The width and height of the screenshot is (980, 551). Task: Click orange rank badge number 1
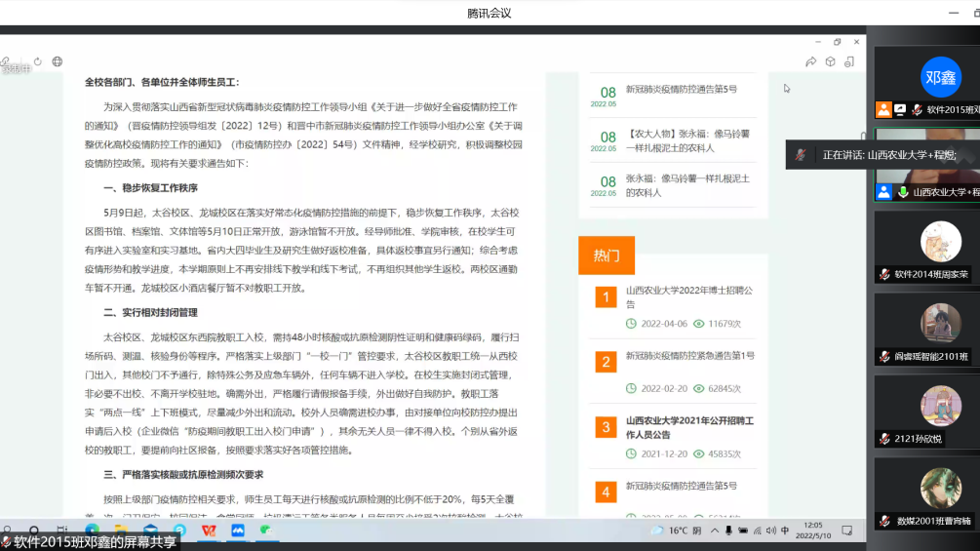click(606, 297)
